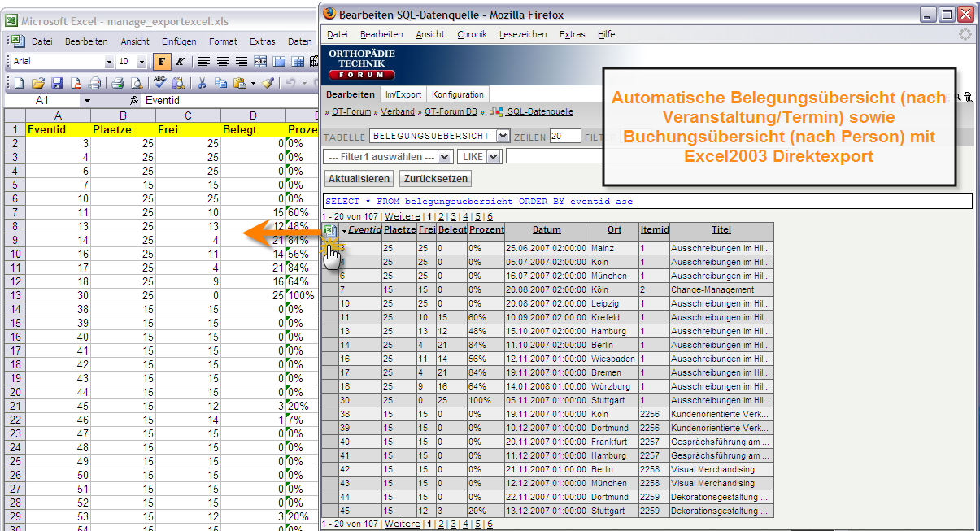
Task: Cut selection with the scissors icon
Action: (201, 83)
